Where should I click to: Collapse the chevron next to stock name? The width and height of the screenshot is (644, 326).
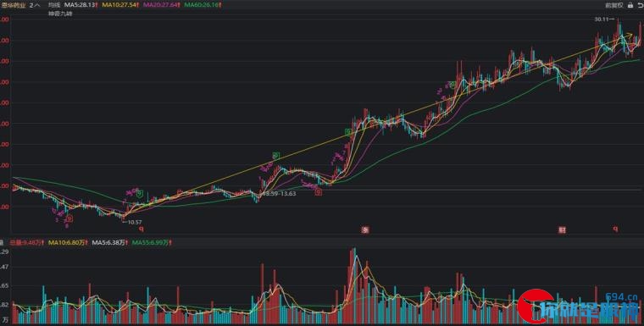point(37,5)
